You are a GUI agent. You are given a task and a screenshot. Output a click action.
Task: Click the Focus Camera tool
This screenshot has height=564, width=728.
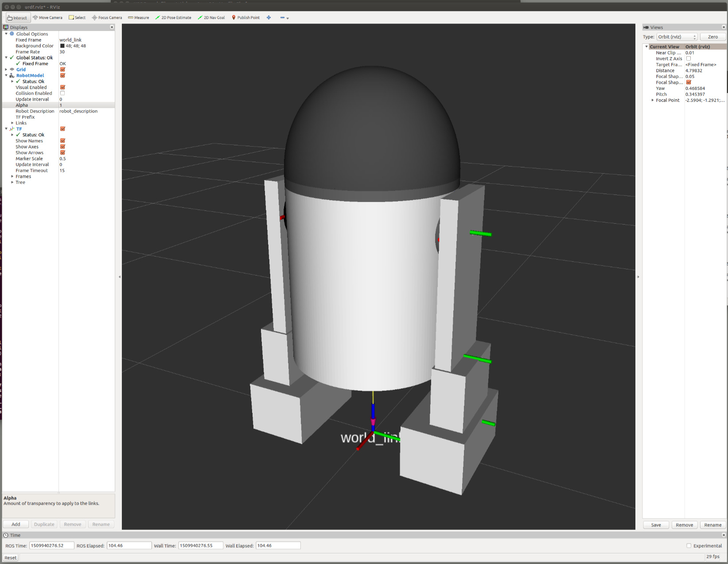point(107,18)
